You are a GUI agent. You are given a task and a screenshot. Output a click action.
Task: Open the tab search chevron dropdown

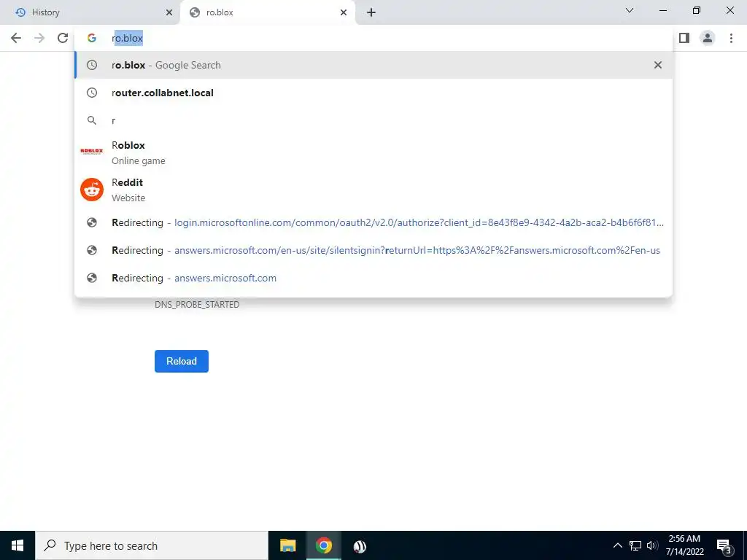coord(630,10)
